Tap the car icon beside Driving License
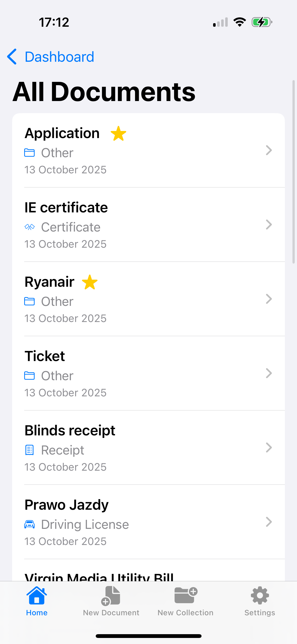 (29, 524)
